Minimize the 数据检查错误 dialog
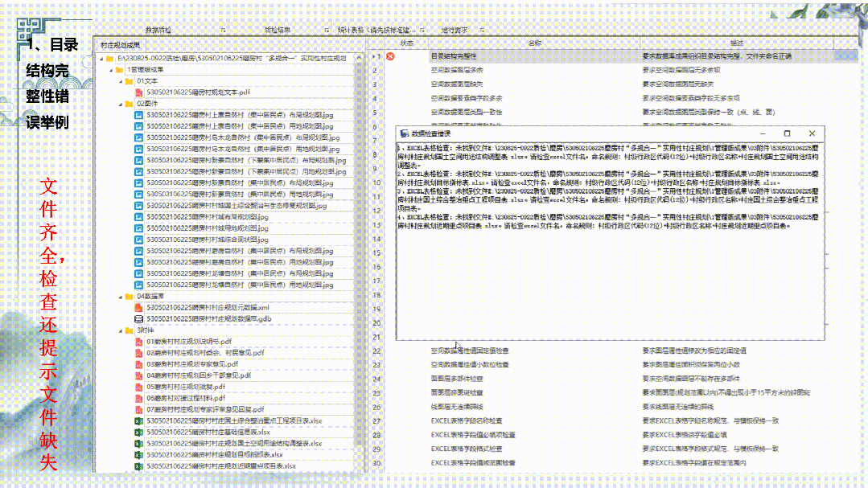This screenshot has height=488, width=868. click(763, 133)
